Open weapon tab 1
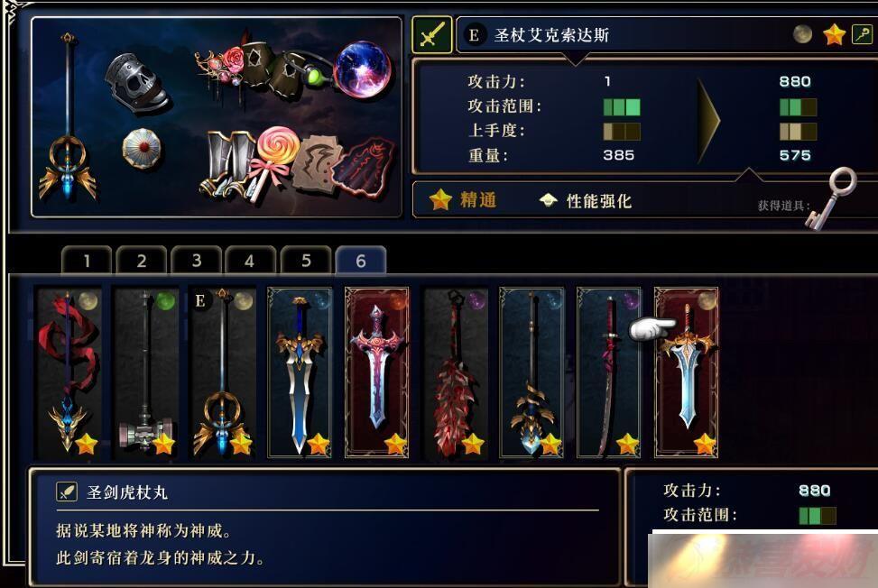 pos(87,260)
